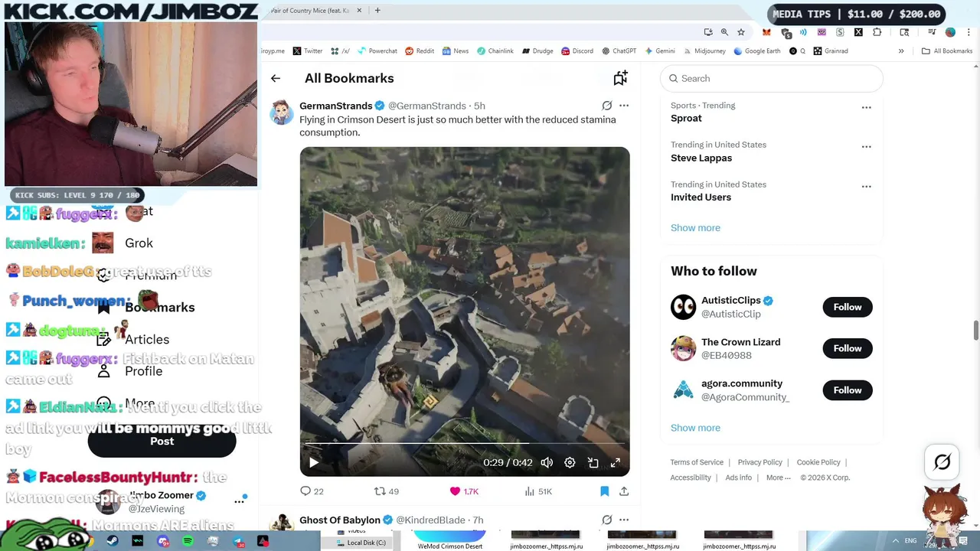Remove bookmark on GermanStrands post
The height and width of the screenshot is (551, 980).
(604, 491)
